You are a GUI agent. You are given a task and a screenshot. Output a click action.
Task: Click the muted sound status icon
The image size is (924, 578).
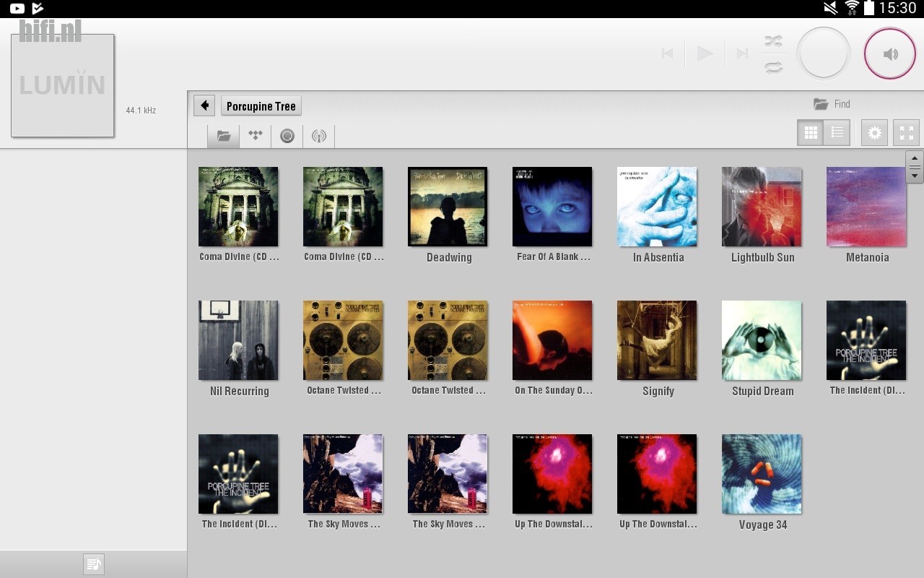[x=830, y=8]
